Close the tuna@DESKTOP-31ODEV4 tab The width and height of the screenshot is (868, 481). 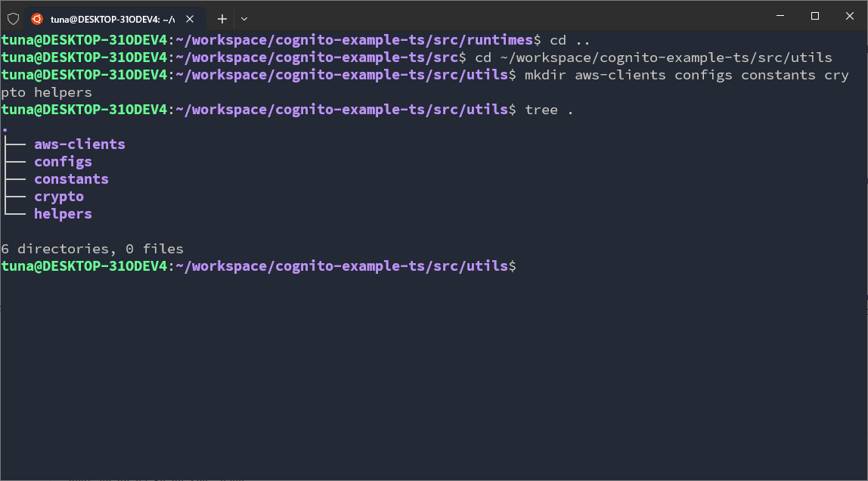[x=191, y=18]
